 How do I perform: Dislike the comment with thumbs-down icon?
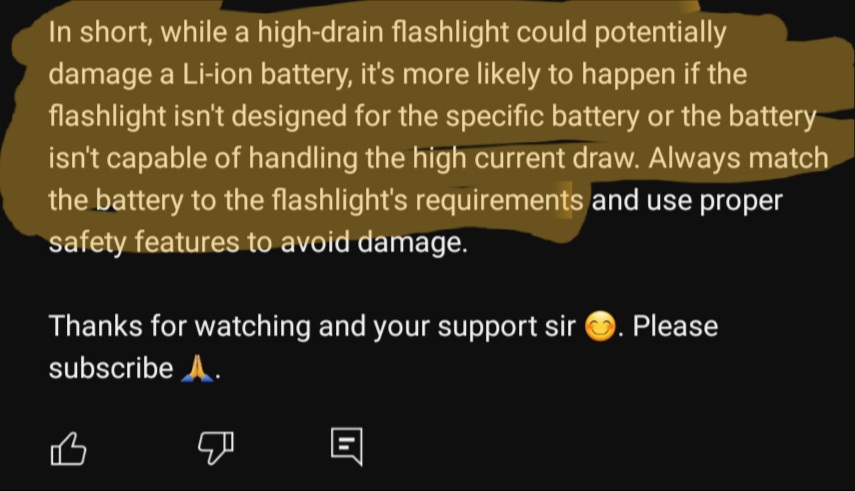[x=216, y=448]
